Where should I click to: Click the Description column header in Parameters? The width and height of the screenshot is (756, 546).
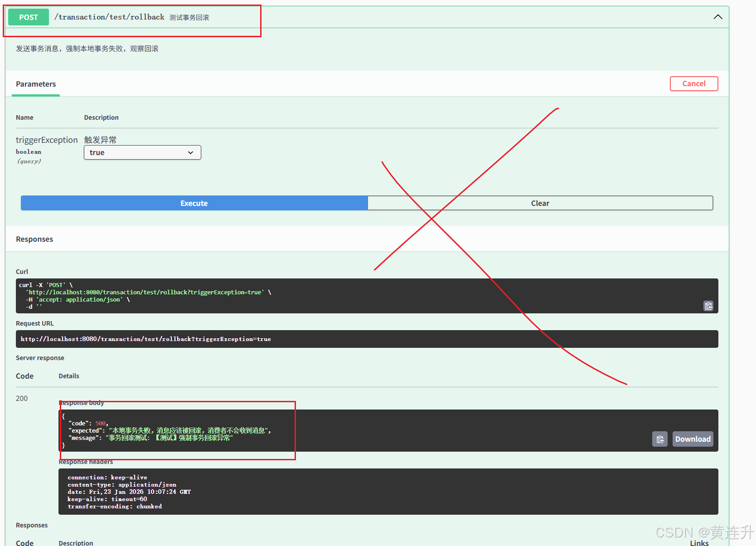tap(101, 117)
